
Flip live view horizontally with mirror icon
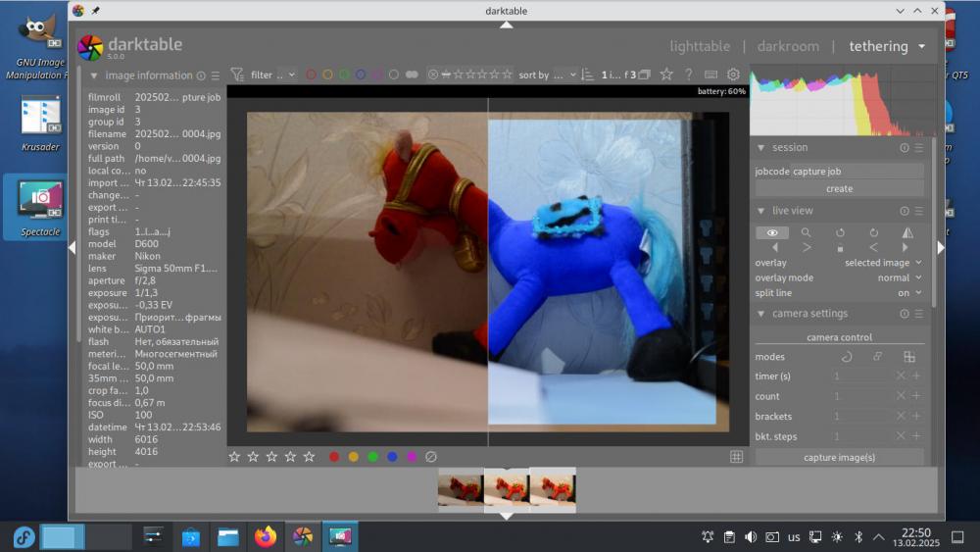tap(907, 232)
